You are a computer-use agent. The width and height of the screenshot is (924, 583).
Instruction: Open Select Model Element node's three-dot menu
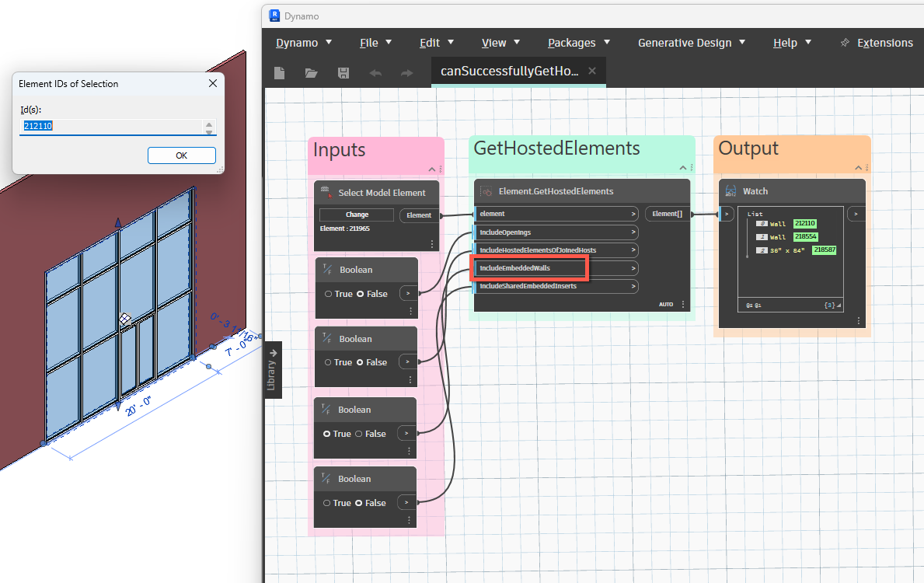[432, 243]
